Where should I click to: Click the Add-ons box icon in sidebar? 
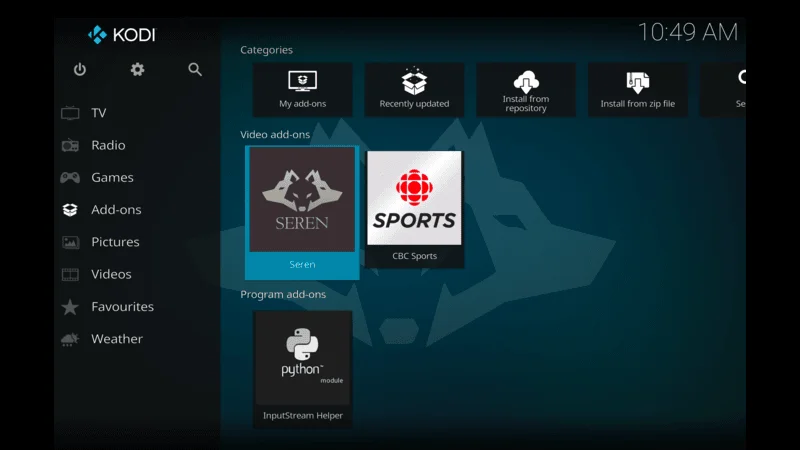(70, 210)
